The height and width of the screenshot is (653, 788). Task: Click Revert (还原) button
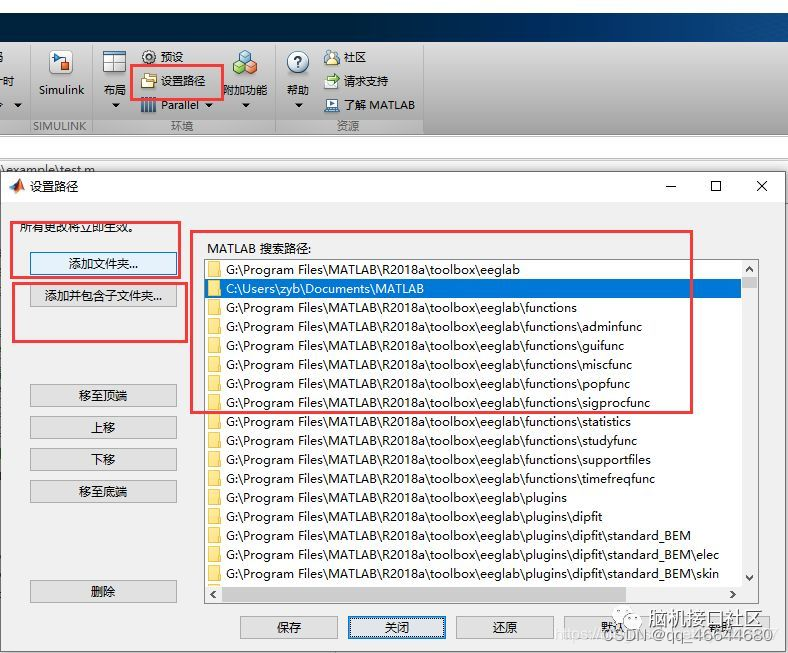click(505, 627)
